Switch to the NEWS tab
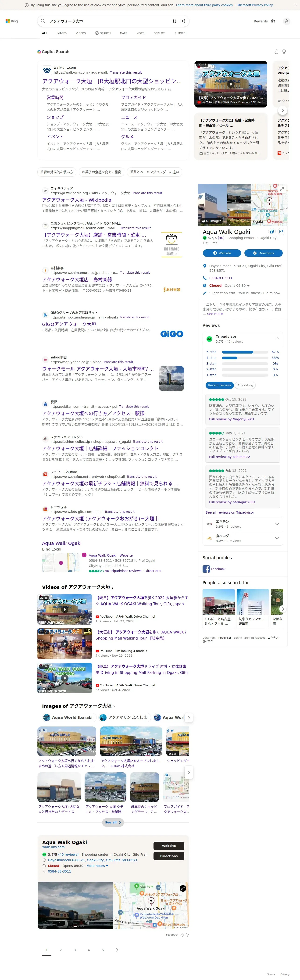300x980 pixels. coord(140,33)
